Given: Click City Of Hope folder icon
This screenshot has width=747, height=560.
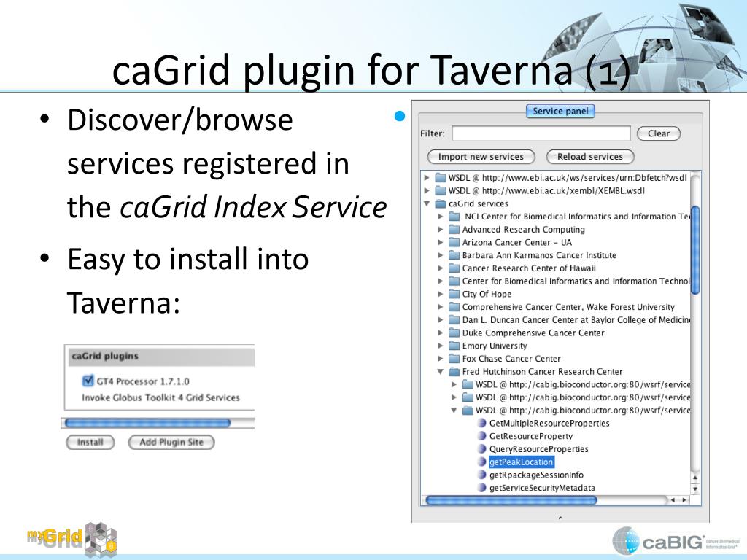Looking at the screenshot, I should tap(454, 294).
